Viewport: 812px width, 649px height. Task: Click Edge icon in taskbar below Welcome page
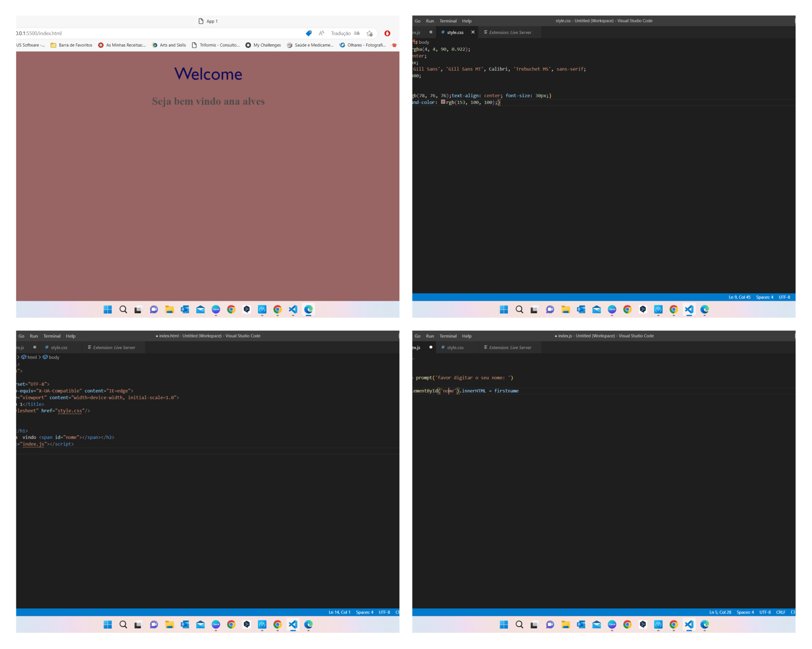tap(309, 310)
